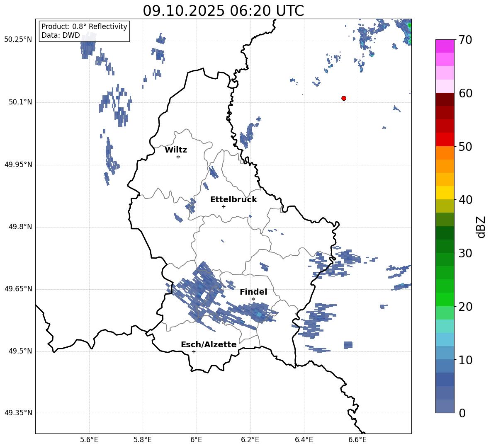Click the Findel city label
The width and height of the screenshot is (491, 448).
[253, 292]
